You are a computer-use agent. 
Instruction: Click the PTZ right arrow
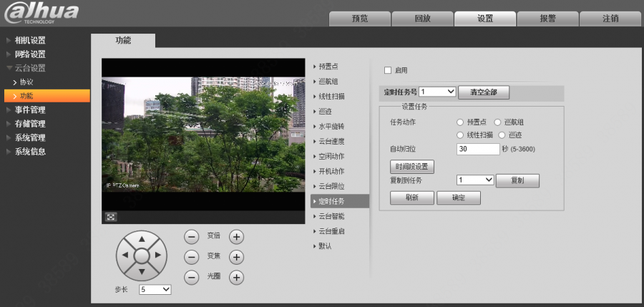click(x=158, y=255)
